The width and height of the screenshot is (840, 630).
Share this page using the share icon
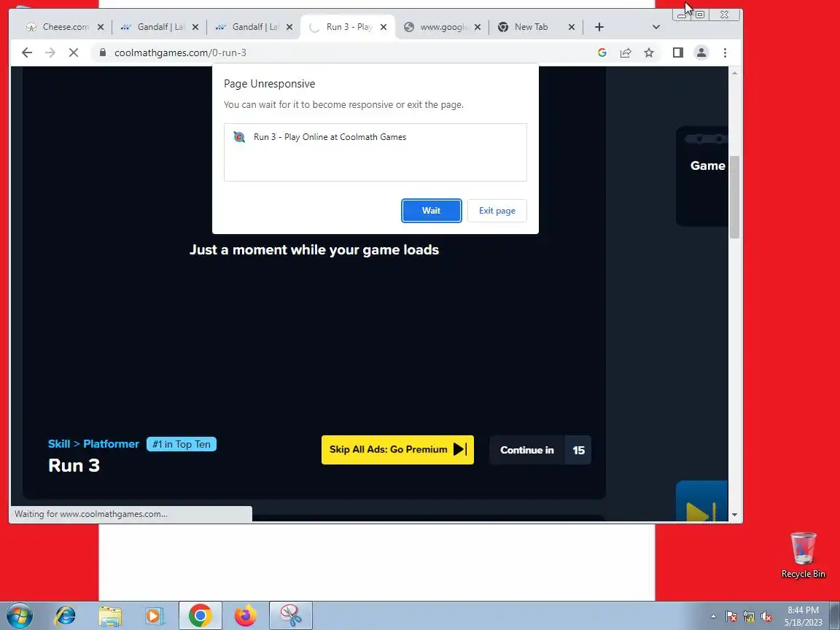(625, 52)
